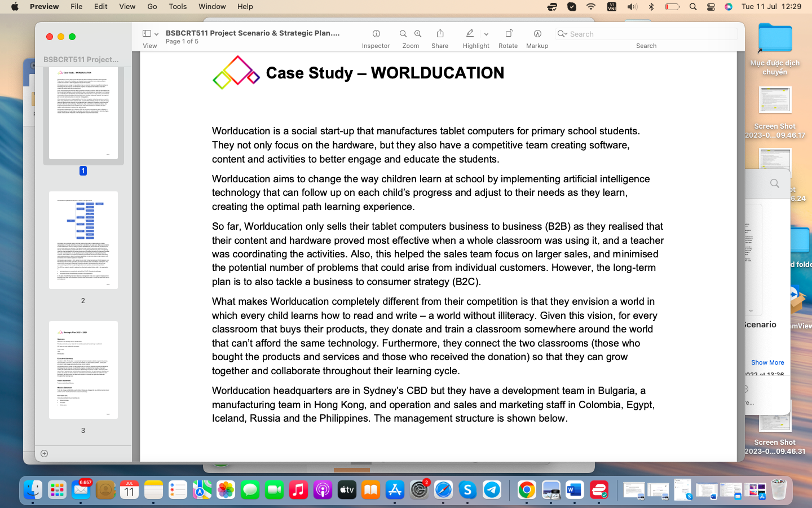Launch Safari from the Dock
Image resolution: width=812 pixels, height=508 pixels.
click(443, 490)
